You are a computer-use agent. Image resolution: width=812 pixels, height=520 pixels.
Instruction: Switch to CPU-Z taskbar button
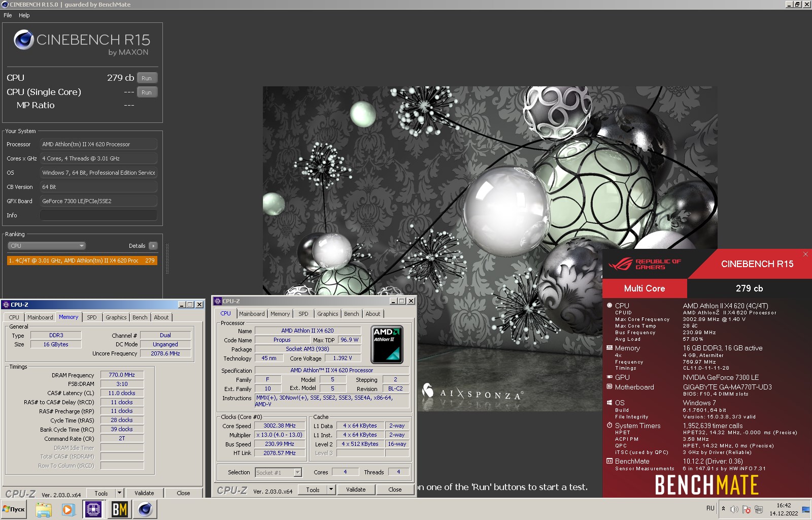(x=94, y=509)
